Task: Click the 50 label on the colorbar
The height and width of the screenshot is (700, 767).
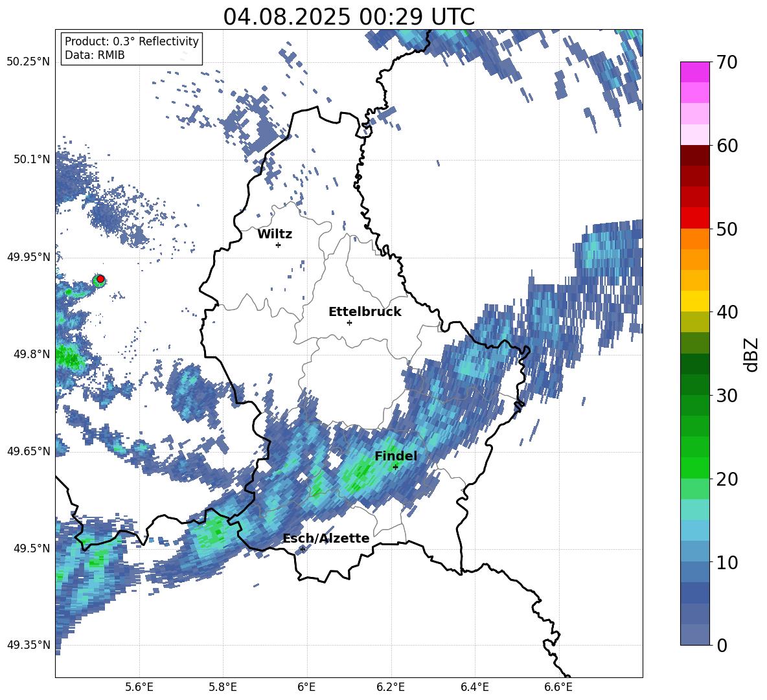Action: click(x=727, y=229)
